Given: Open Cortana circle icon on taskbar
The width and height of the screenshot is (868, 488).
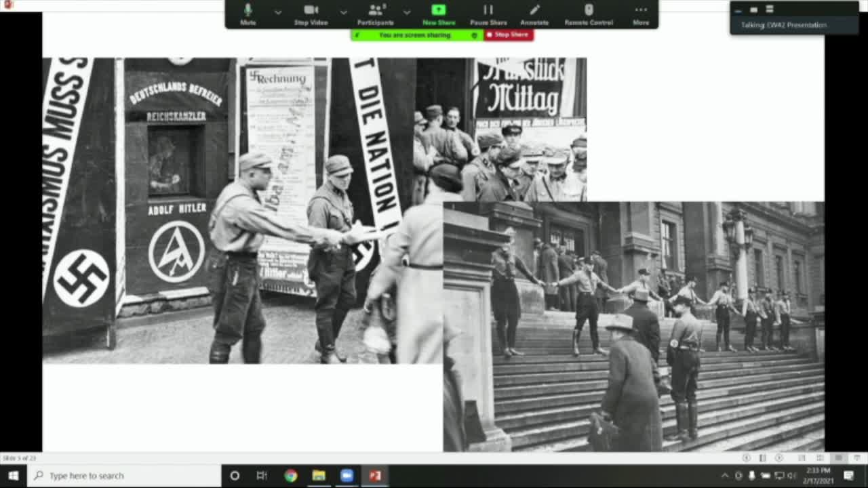Looking at the screenshot, I should pyautogui.click(x=235, y=475).
